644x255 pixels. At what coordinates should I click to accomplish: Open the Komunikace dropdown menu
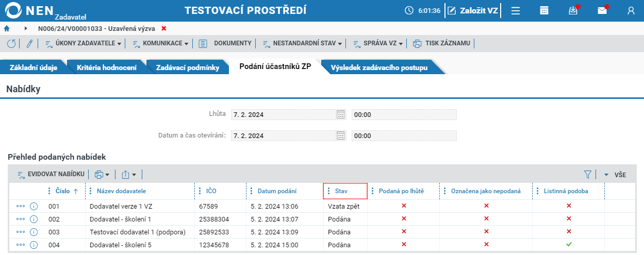[x=160, y=43]
